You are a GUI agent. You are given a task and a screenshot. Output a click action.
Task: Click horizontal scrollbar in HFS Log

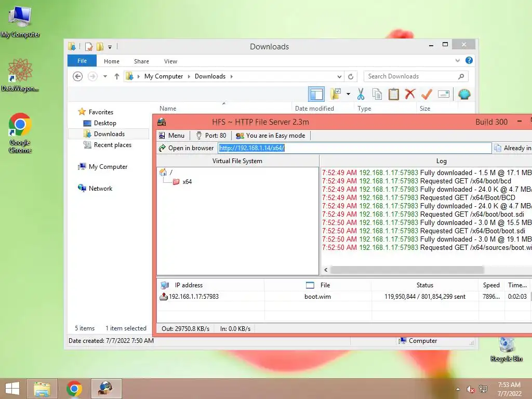tap(407, 270)
